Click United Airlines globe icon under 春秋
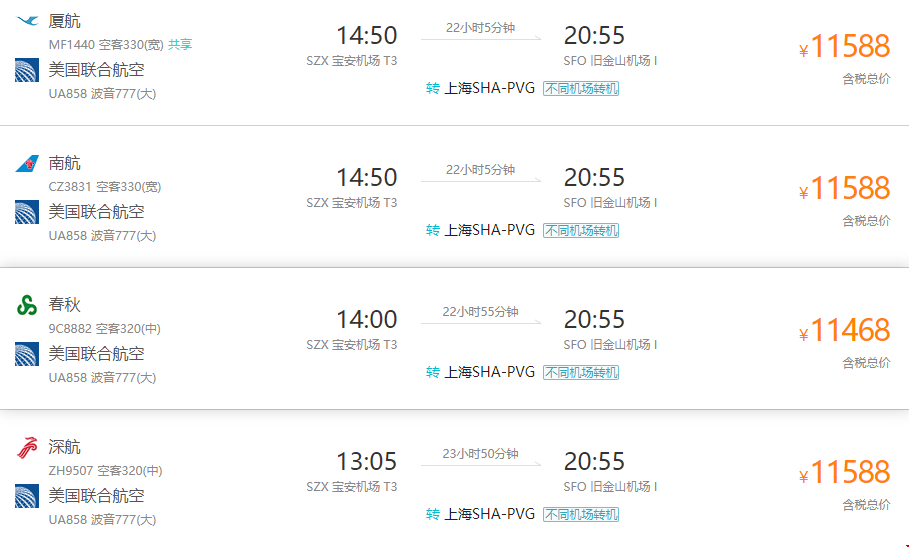The width and height of the screenshot is (909, 547). coord(27,354)
